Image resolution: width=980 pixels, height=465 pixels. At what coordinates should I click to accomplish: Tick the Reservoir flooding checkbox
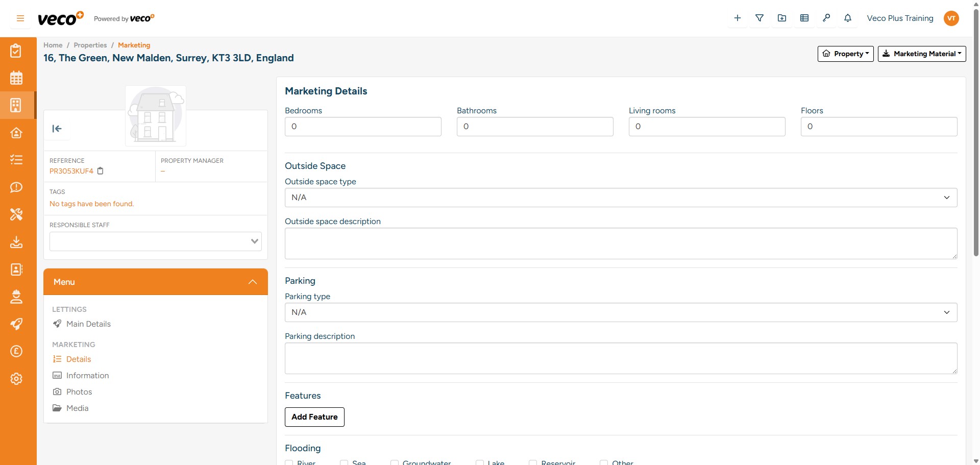pos(533,462)
